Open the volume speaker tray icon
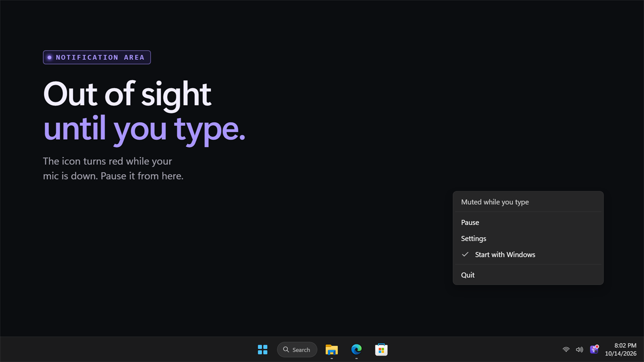This screenshot has height=362, width=644. click(580, 349)
